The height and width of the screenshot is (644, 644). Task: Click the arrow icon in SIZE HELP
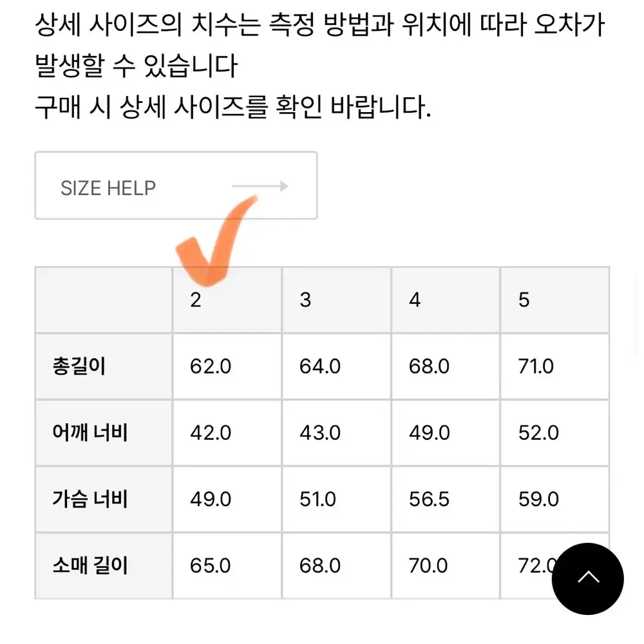(260, 187)
